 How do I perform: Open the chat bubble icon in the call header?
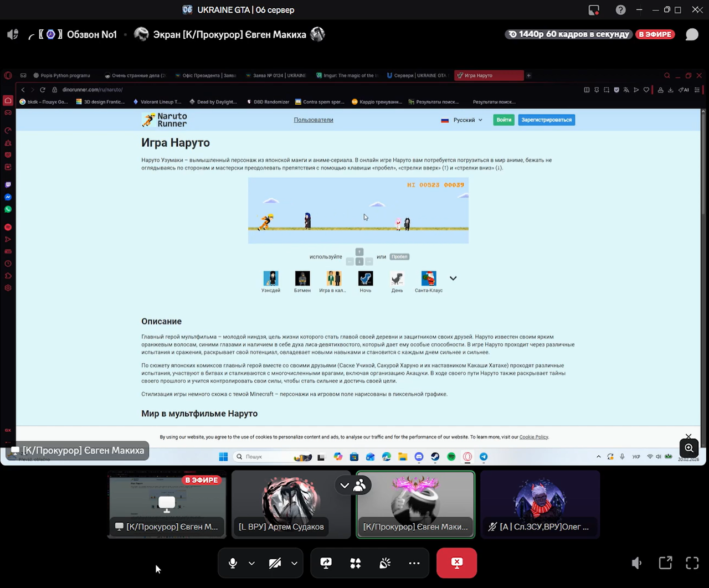coord(692,34)
